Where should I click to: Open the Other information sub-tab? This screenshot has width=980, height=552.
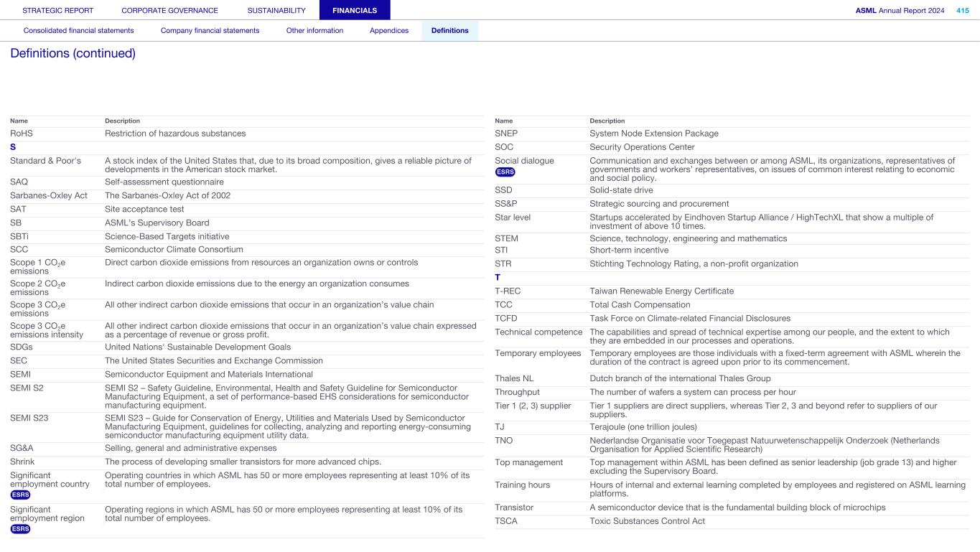[x=314, y=31]
